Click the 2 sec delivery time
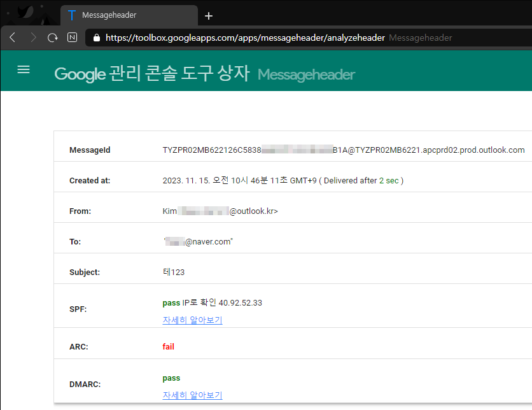 point(389,181)
